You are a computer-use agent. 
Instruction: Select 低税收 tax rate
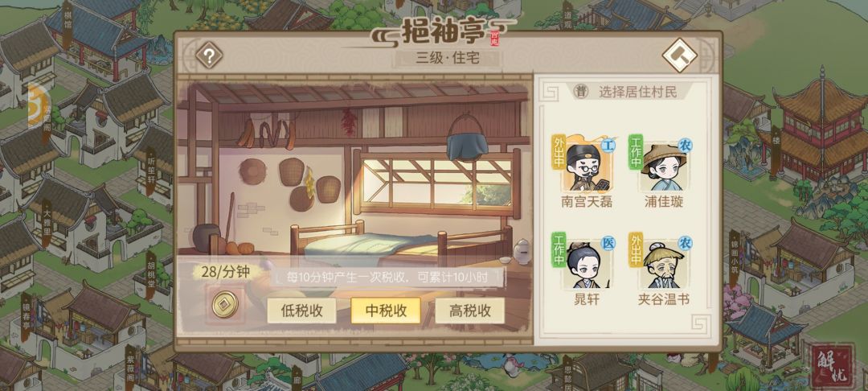coord(301,311)
